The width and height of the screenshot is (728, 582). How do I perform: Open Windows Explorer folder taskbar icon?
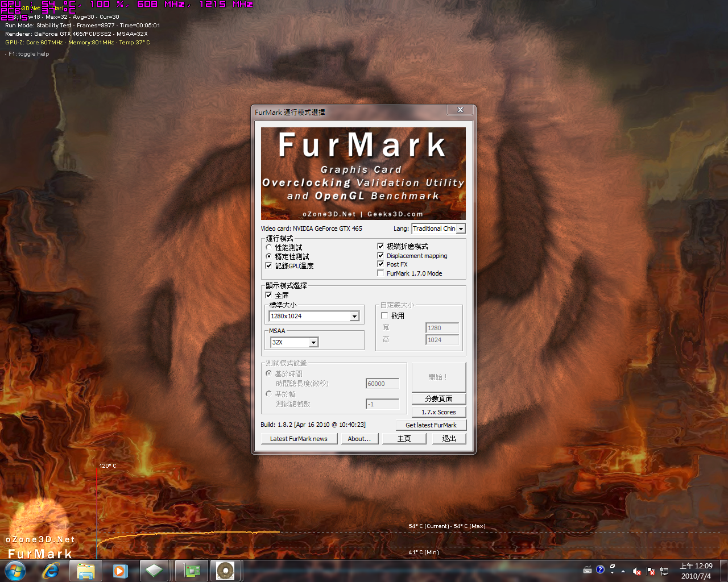click(x=86, y=571)
